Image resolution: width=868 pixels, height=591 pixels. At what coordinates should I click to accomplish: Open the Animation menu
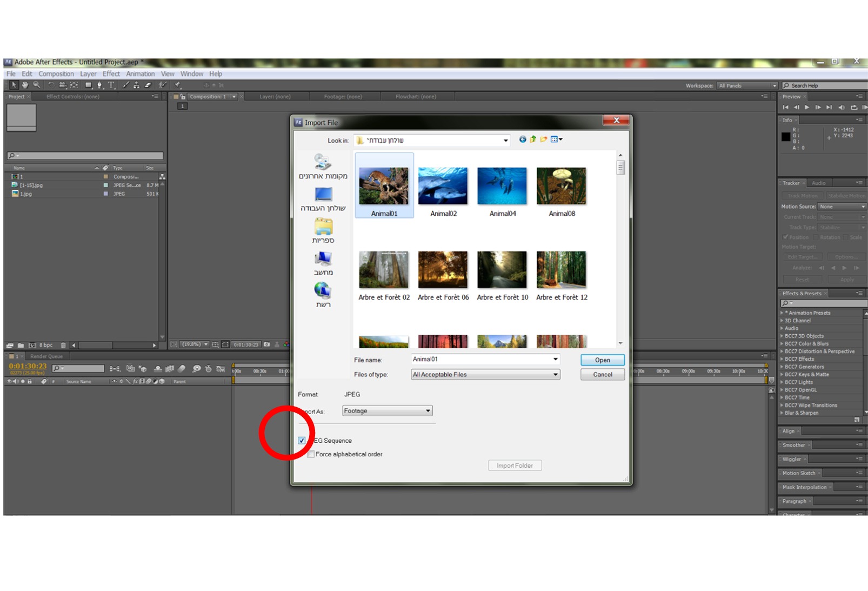pos(141,74)
